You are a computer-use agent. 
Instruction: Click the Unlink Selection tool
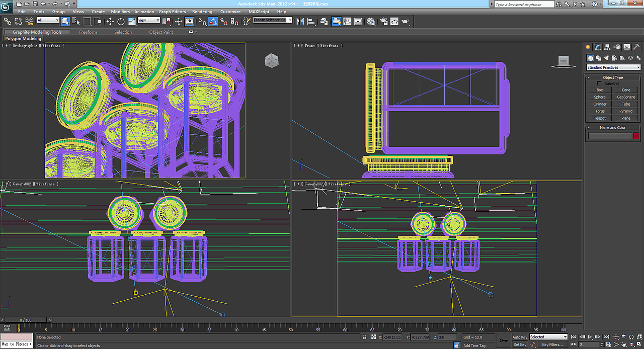(18, 21)
